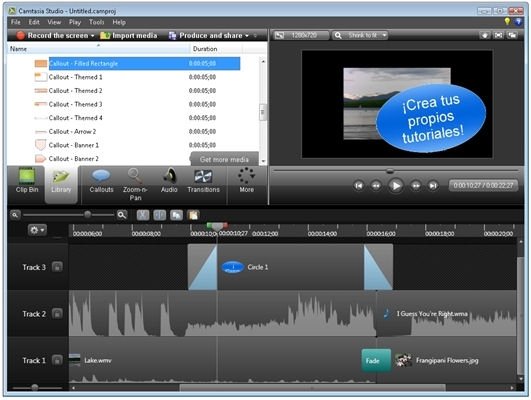
Task: Click the step forward button
Action: point(416,186)
